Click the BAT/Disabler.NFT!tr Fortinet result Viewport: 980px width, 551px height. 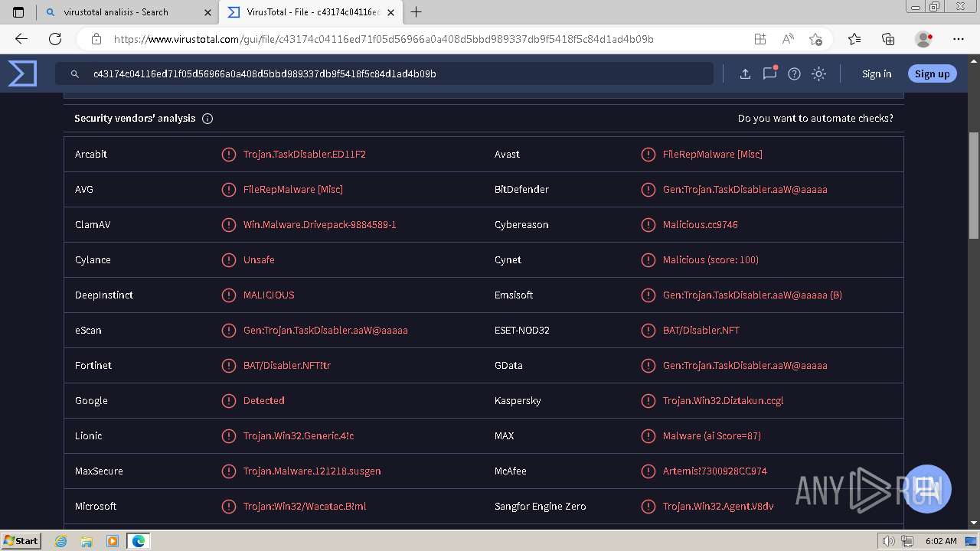[287, 366]
